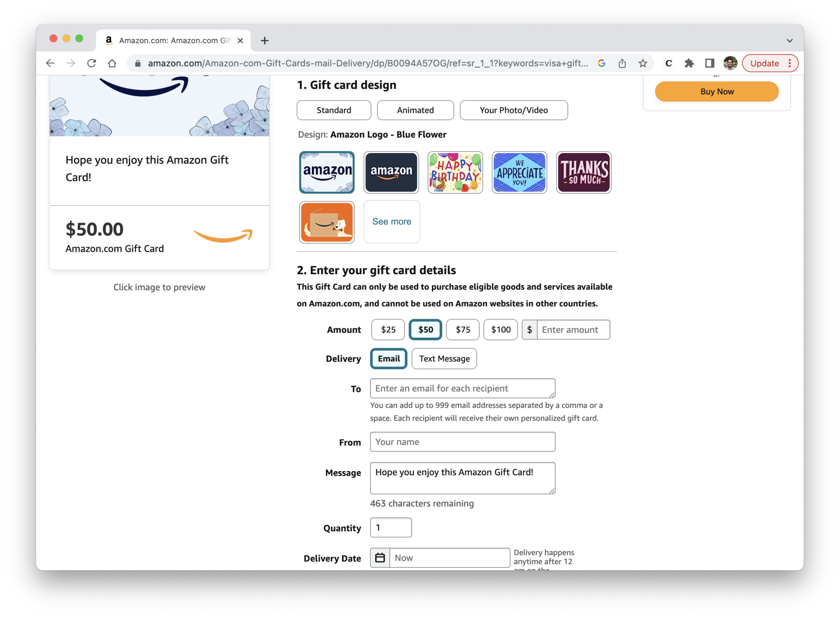Screen dimensions: 840x618
Task: Select the Email delivery tab
Action: click(388, 358)
